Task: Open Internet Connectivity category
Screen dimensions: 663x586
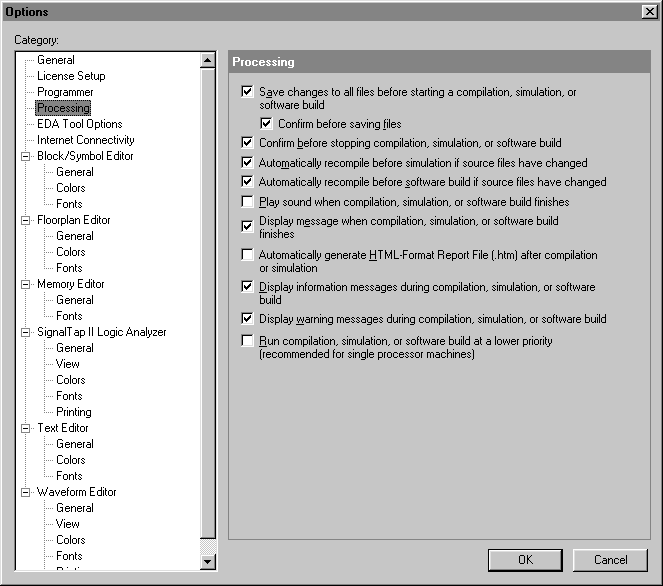Action: [x=86, y=140]
